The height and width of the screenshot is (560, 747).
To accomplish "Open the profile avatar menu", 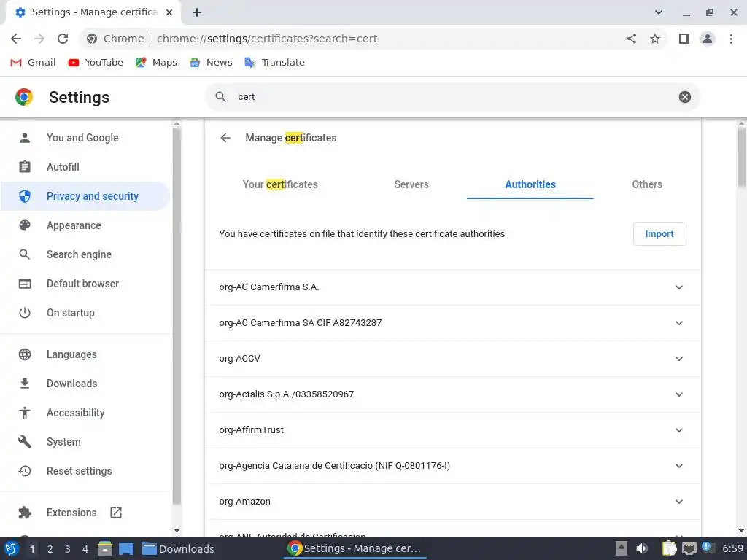I will point(708,39).
